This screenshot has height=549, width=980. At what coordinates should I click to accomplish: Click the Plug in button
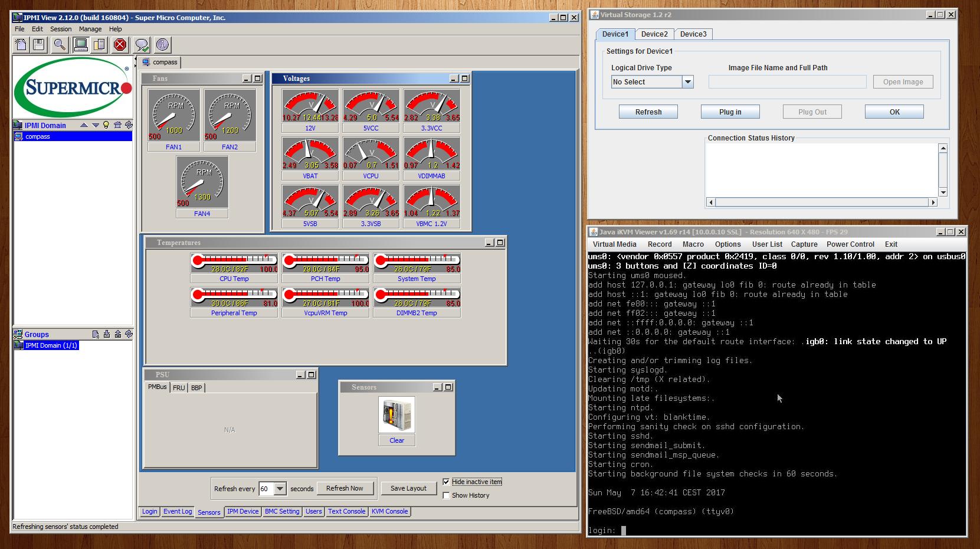[730, 112]
